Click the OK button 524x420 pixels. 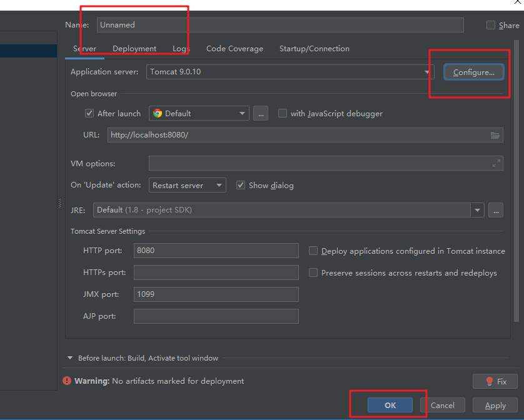[x=390, y=405]
